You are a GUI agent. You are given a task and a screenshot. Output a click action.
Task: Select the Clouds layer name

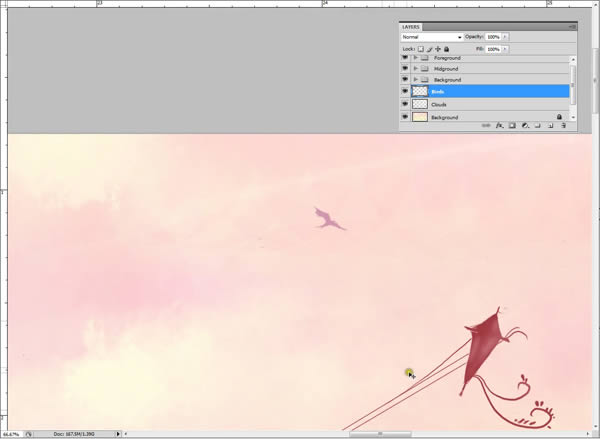(x=439, y=104)
